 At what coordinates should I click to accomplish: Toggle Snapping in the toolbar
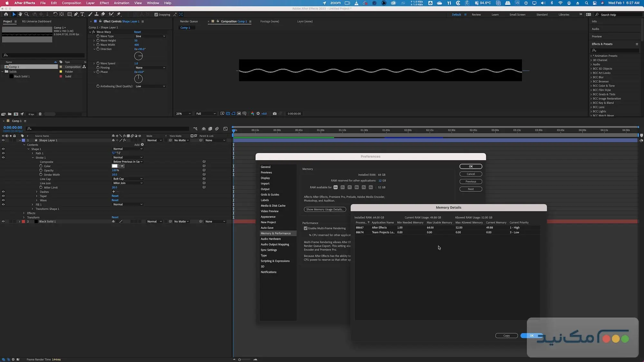coord(156,14)
